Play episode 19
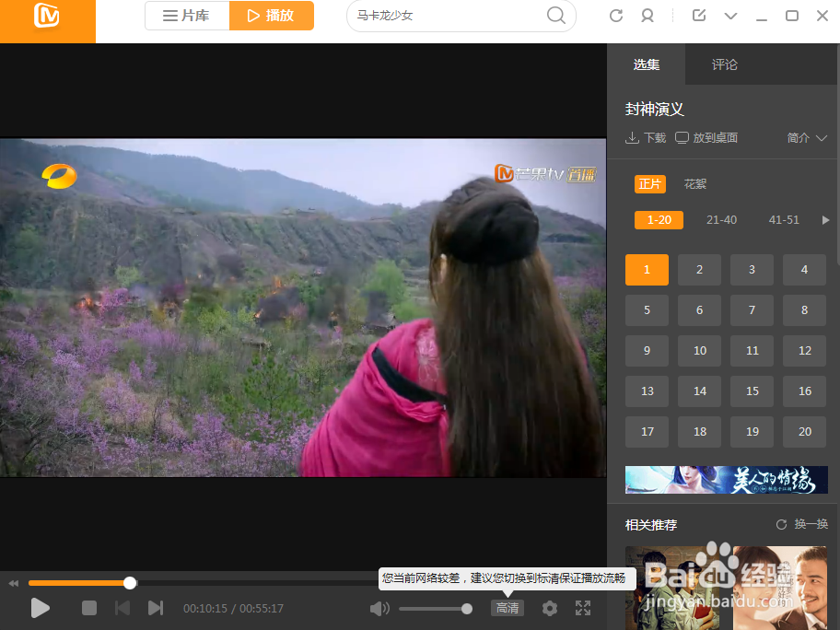840x630 pixels. (752, 432)
